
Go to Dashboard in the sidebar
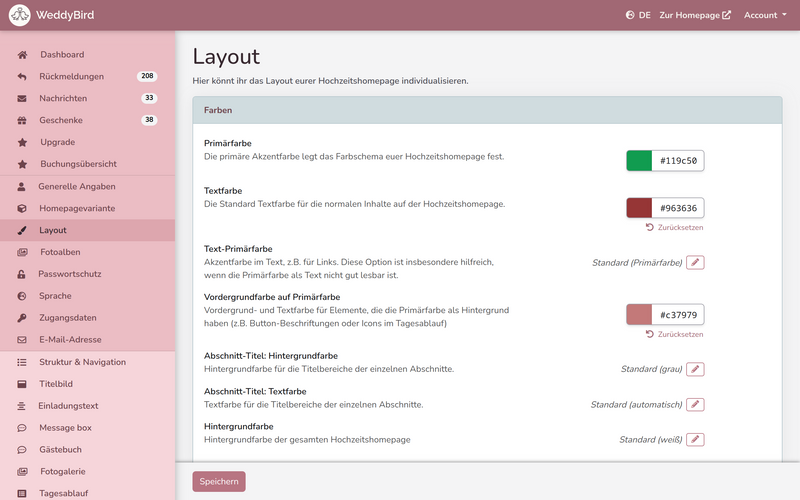(62, 54)
